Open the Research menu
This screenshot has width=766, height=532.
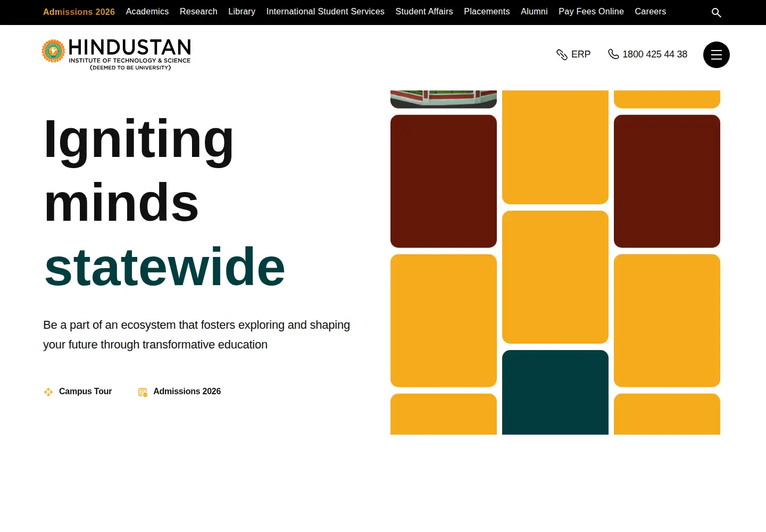(198, 12)
